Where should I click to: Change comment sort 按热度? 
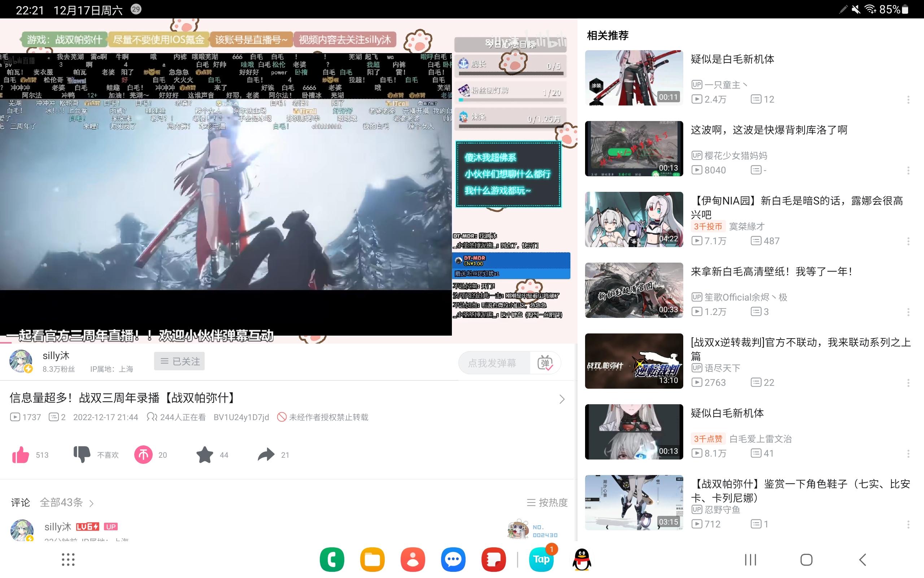(x=547, y=502)
